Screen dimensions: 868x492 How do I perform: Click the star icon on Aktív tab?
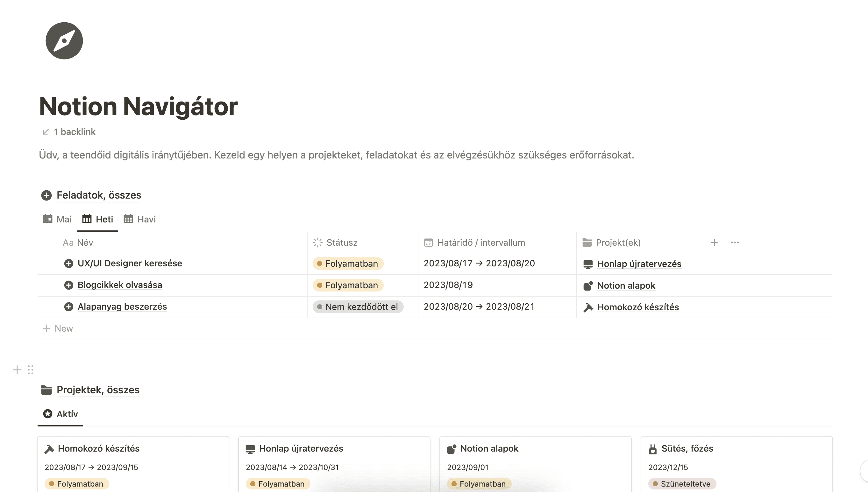[48, 414]
